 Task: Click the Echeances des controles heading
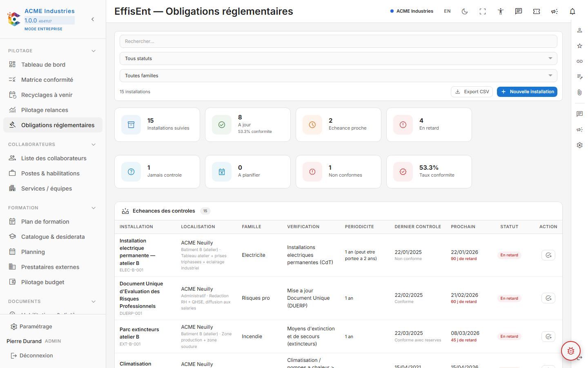click(164, 211)
